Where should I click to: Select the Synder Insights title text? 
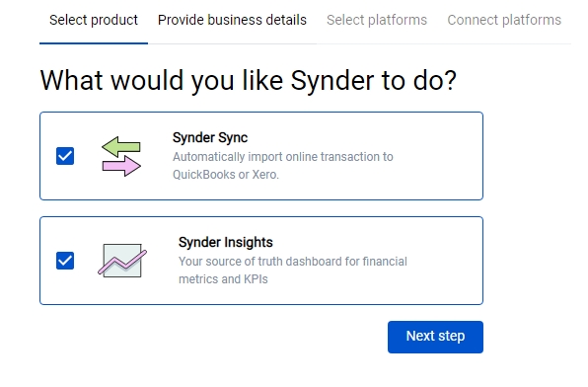225,242
